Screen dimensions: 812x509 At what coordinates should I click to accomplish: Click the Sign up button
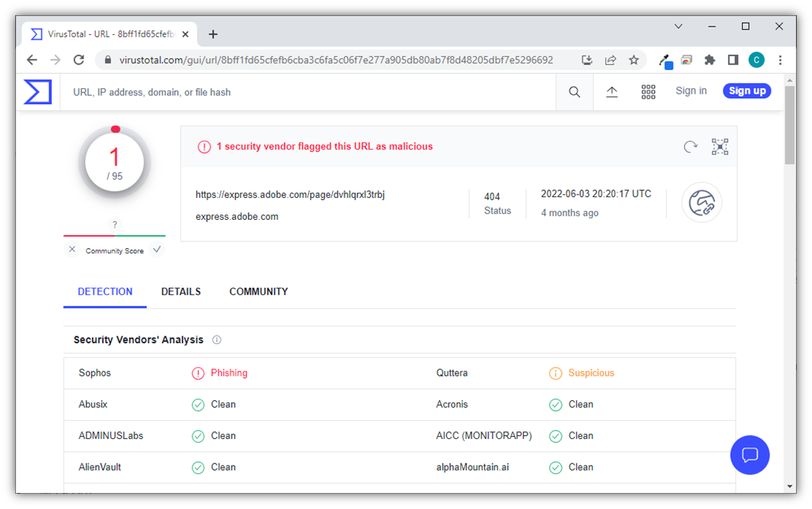tap(747, 91)
